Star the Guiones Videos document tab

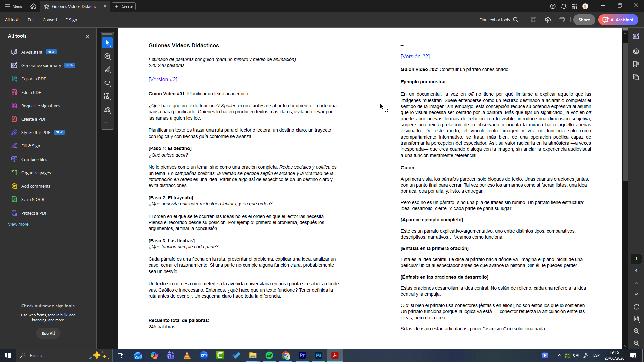pos(47,6)
